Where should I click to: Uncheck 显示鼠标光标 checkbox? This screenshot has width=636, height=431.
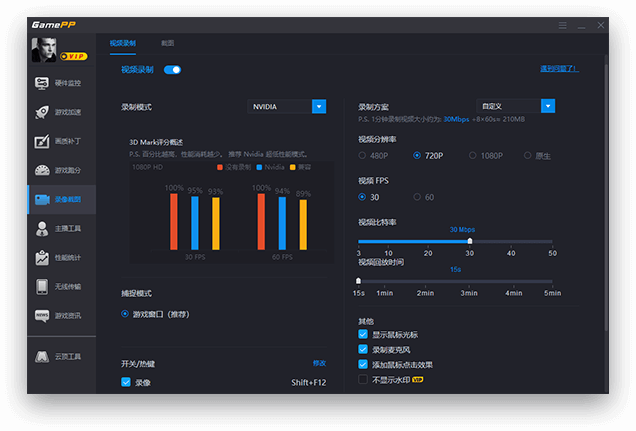tap(363, 335)
